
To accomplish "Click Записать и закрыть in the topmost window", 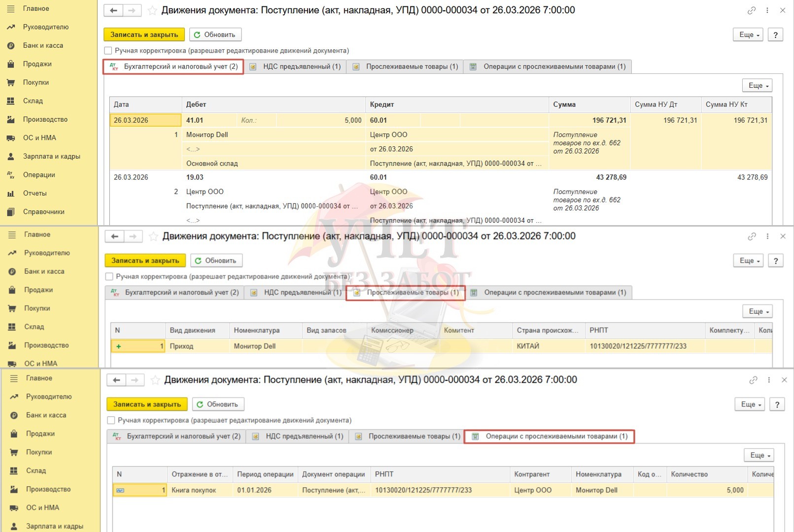I will tap(144, 34).
